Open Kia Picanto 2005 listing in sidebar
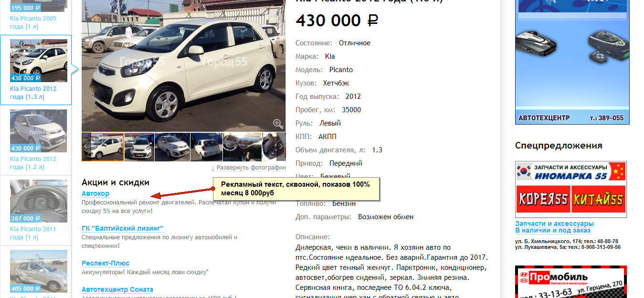 [x=33, y=22]
